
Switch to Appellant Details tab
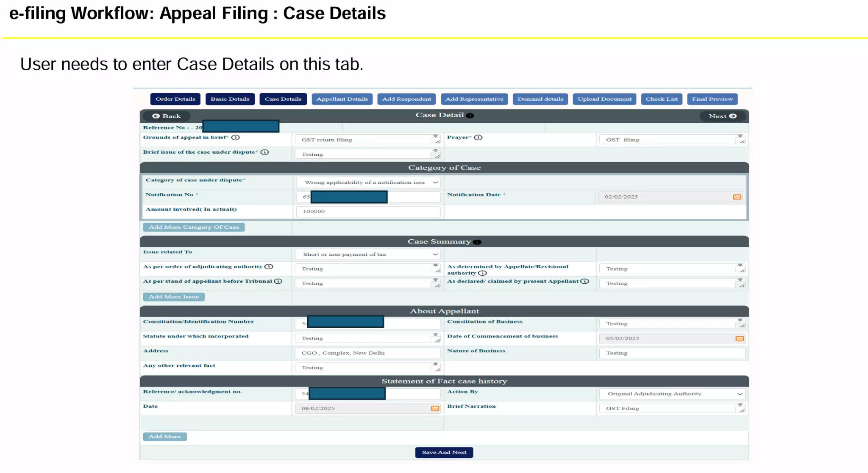click(x=342, y=99)
